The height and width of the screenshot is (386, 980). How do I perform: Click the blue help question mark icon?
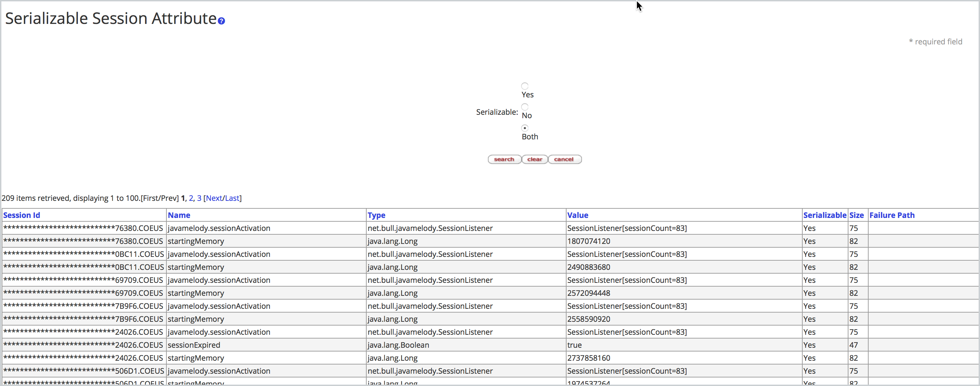221,21
